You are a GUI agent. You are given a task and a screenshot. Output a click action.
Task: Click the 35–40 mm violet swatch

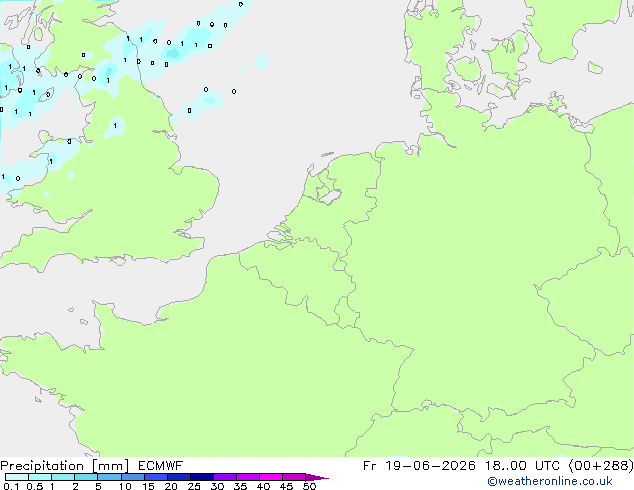click(x=248, y=477)
